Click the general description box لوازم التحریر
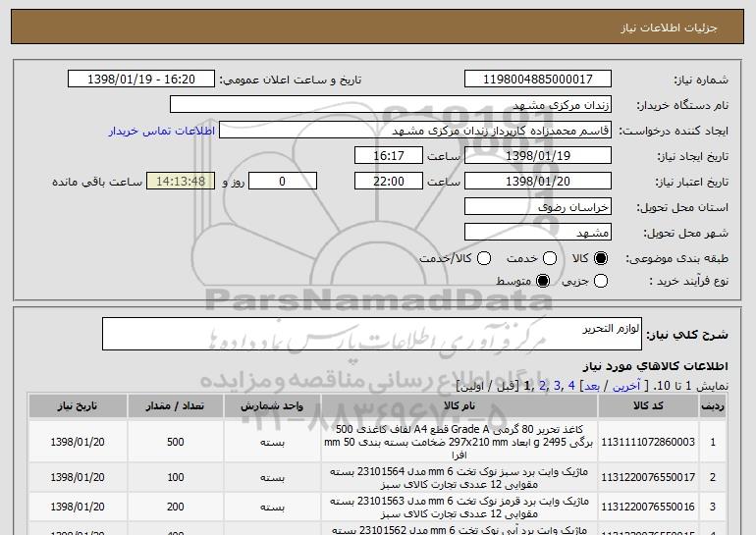This screenshot has width=756, height=535. (372, 334)
